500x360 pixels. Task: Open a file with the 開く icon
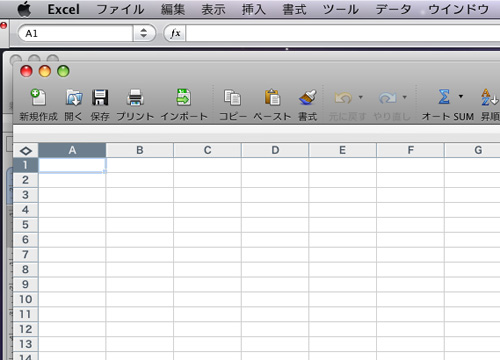pos(74,98)
